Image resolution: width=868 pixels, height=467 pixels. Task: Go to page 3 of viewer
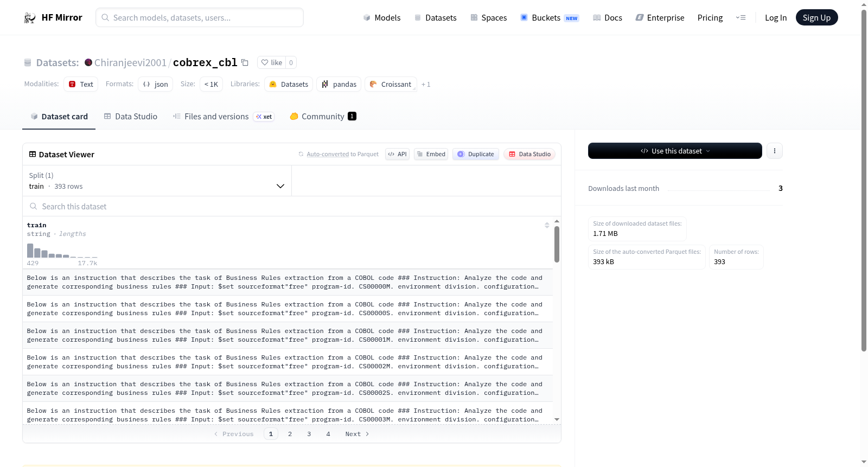click(309, 434)
